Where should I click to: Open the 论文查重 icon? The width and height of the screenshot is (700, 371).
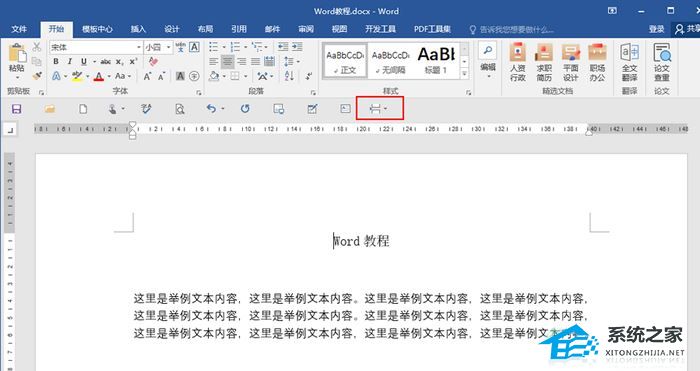pyautogui.click(x=662, y=63)
